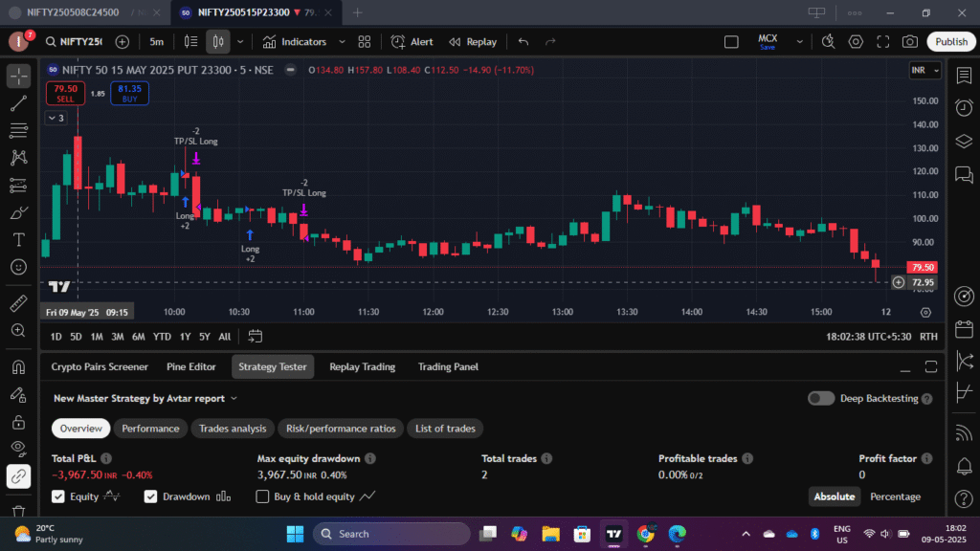Switch the chart to Percentage mode
This screenshot has width=980, height=551.
click(895, 496)
